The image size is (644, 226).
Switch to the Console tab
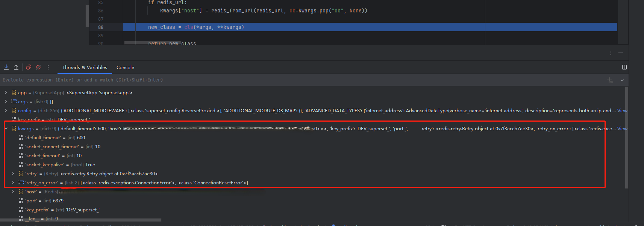pos(125,68)
